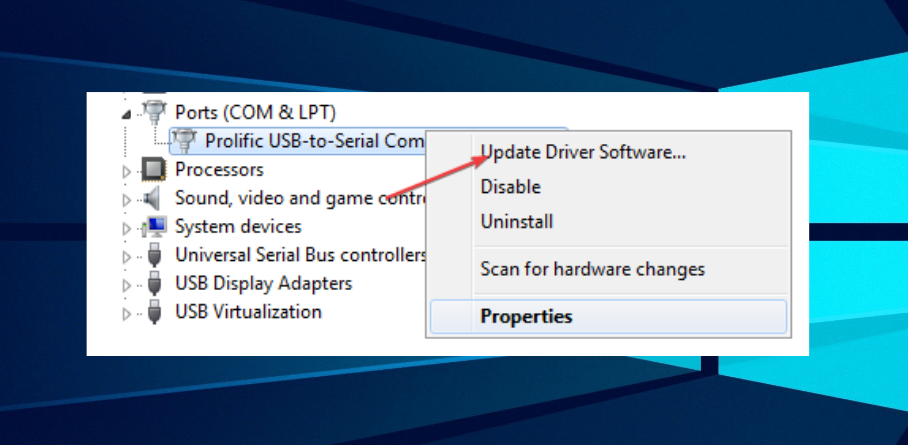Click the Universal Serial Bus controllers icon
908x445 pixels.
click(154, 255)
